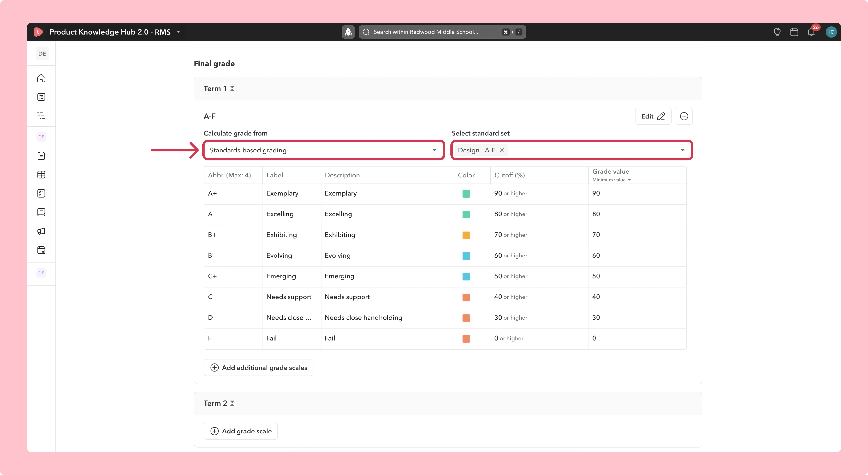This screenshot has width=868, height=475.
Task: Open the indented outline icon in sidebar
Action: (x=41, y=116)
